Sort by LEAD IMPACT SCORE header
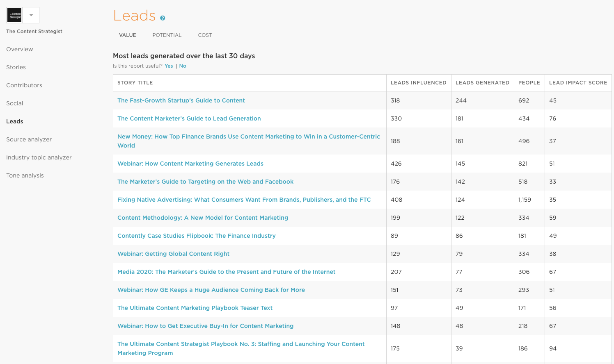 [x=578, y=82]
